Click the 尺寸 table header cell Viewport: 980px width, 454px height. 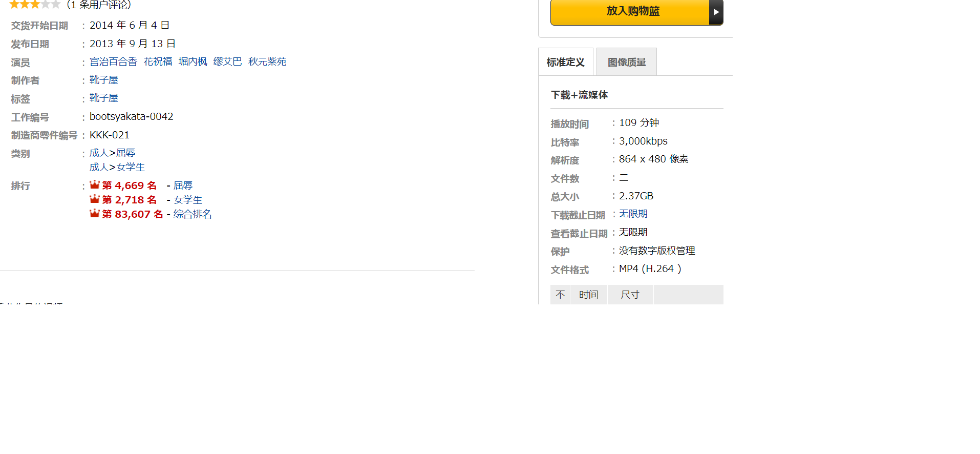[x=630, y=295]
